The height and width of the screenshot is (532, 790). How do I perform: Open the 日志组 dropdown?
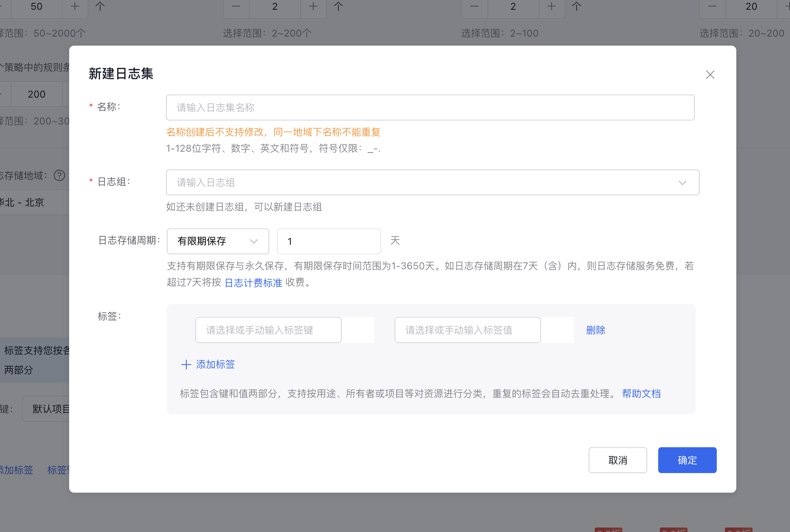click(x=423, y=183)
